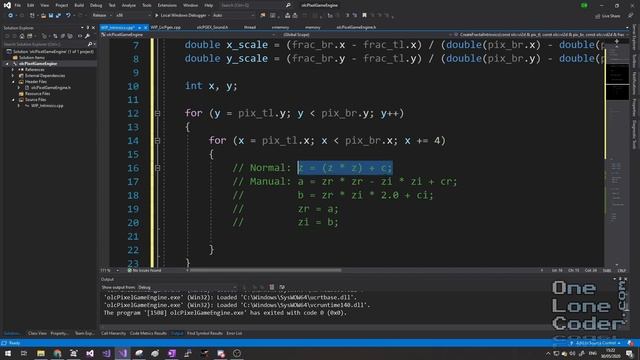This screenshot has height=360, width=640.
Task: Open notification center in system tray
Action: pos(630,353)
